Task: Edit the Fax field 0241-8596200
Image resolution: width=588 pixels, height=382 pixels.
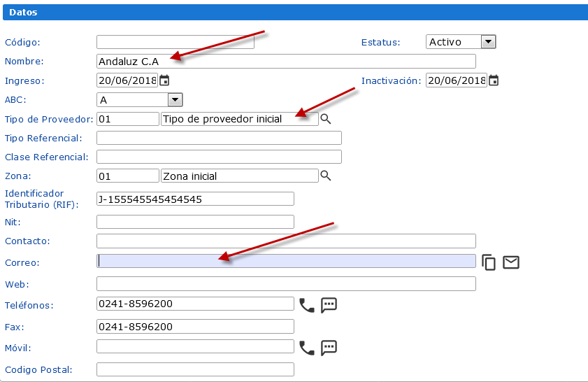Action: 195,327
